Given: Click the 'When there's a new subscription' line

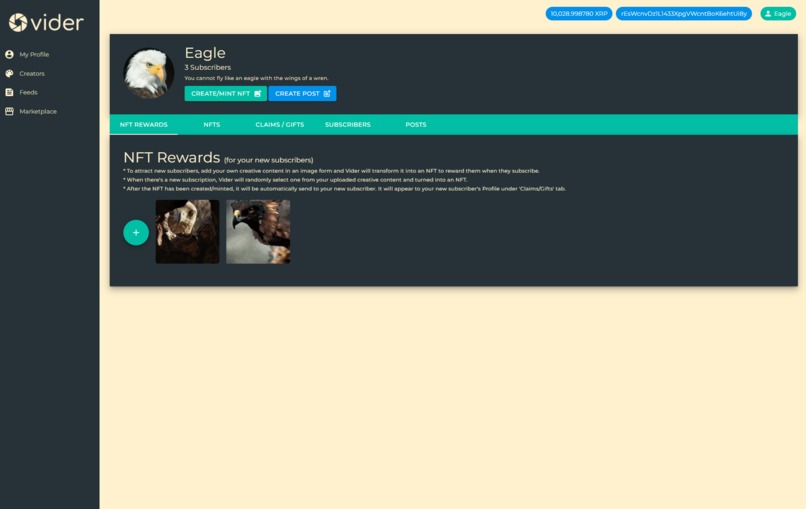Looking at the screenshot, I should (295, 180).
